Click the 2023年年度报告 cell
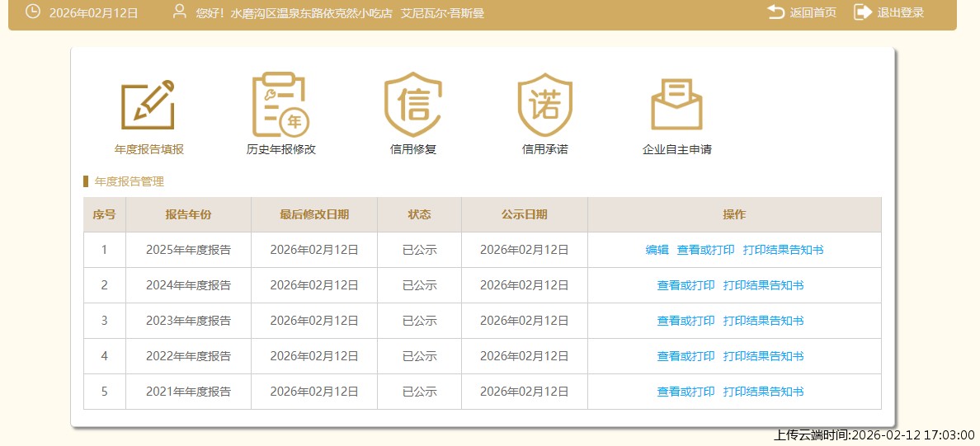Screen dimensions: 980x446 click(189, 321)
